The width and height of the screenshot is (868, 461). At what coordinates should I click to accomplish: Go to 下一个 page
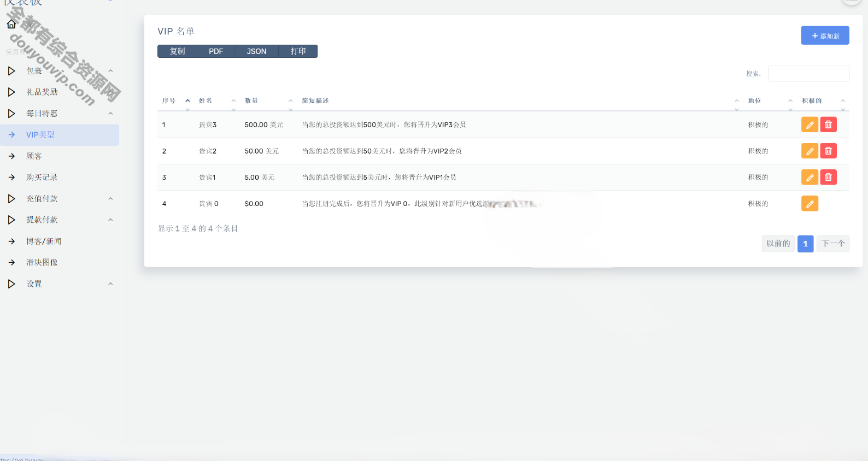833,244
